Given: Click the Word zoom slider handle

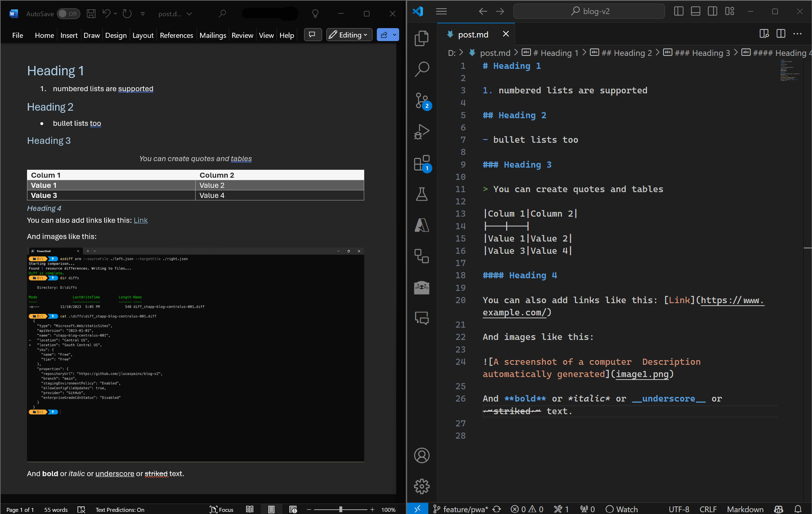Looking at the screenshot, I should pos(340,509).
